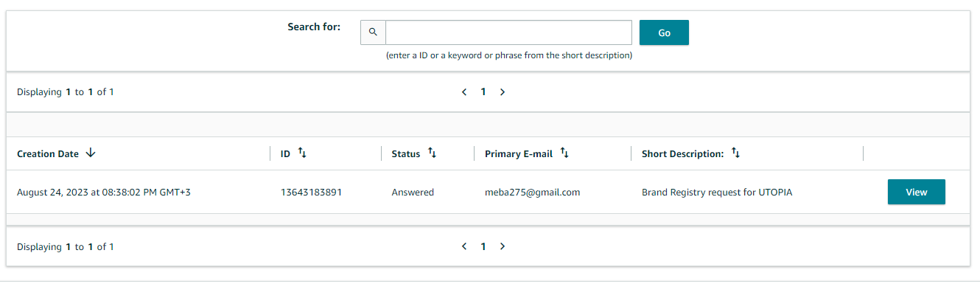Click case ID 13643183891 in the row
The width and height of the screenshot is (980, 284).
coord(311,193)
